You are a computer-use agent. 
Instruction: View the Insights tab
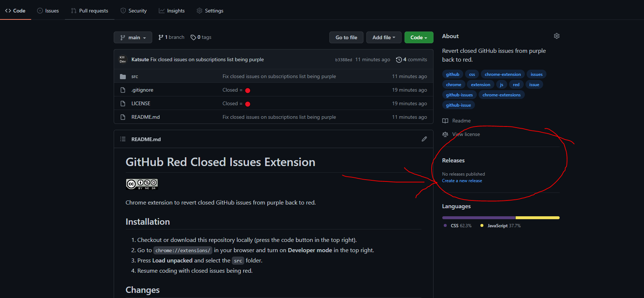172,11
